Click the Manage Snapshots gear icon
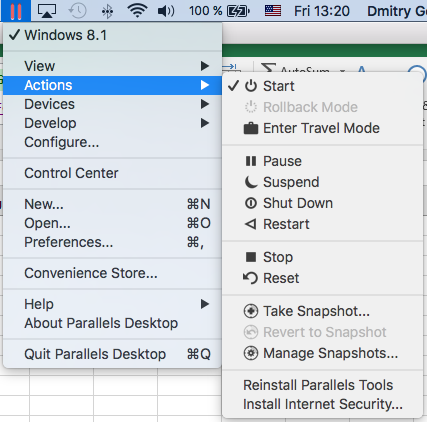This screenshot has width=427, height=422. tap(251, 353)
